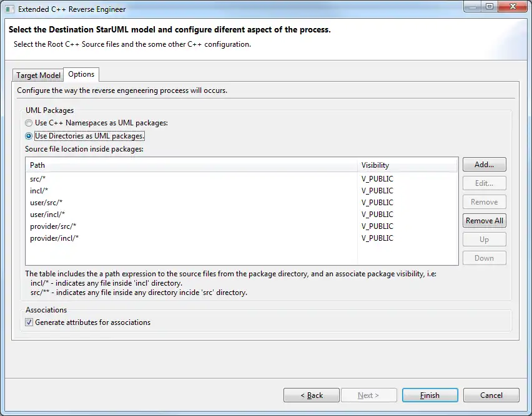This screenshot has width=532, height=416.
Task: Go to previous page with Back
Action: [312, 395]
